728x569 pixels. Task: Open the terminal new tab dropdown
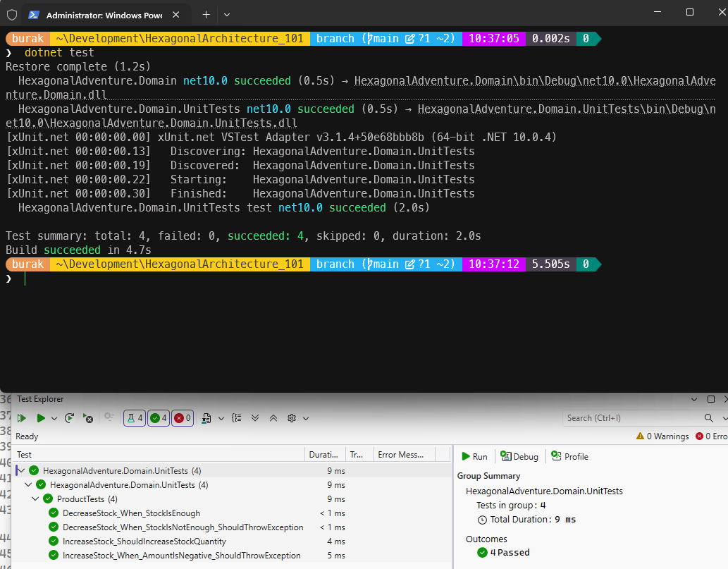pyautogui.click(x=226, y=14)
